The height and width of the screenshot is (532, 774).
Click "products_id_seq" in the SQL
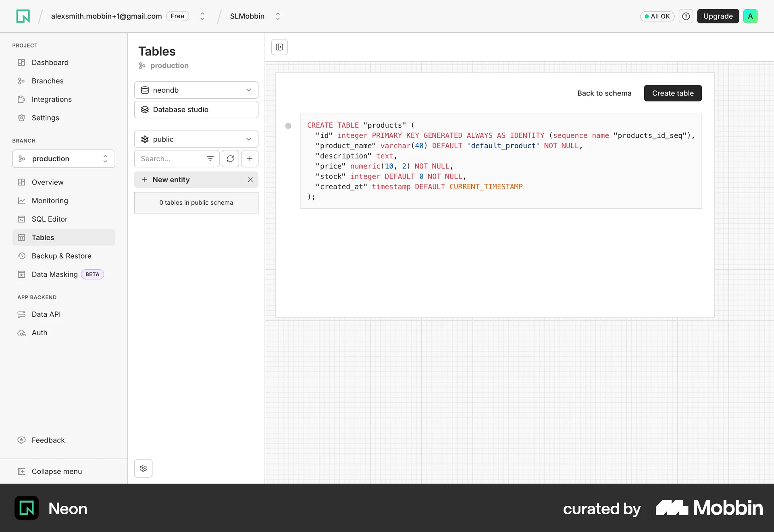point(650,136)
